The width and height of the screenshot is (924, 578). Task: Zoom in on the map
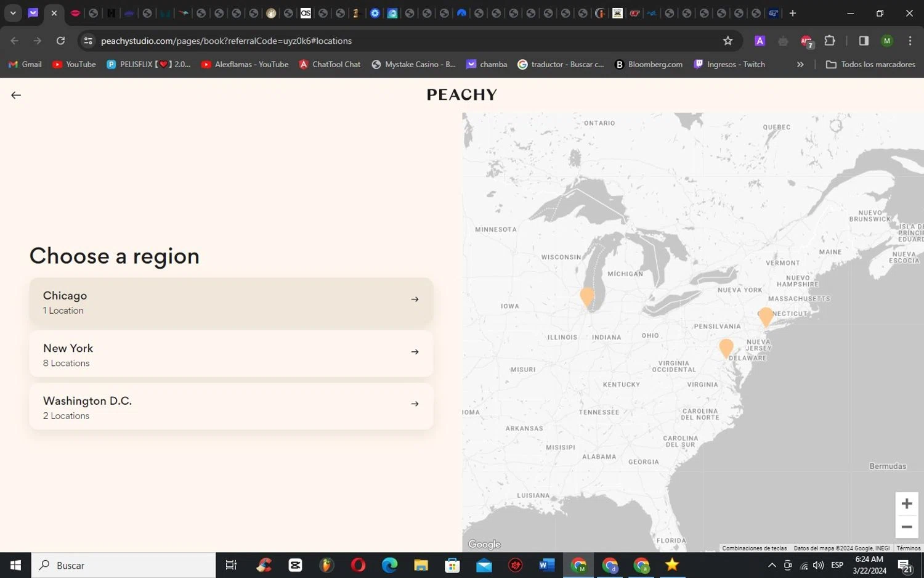[907, 503]
